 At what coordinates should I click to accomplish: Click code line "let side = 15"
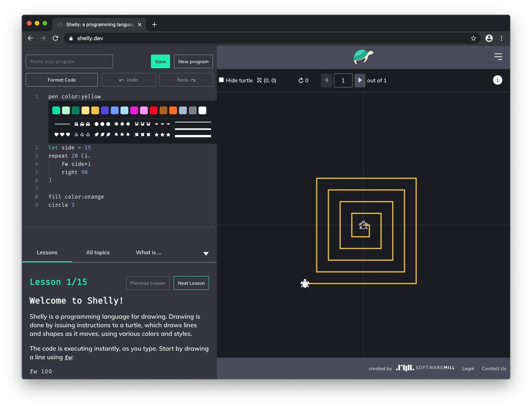click(70, 147)
